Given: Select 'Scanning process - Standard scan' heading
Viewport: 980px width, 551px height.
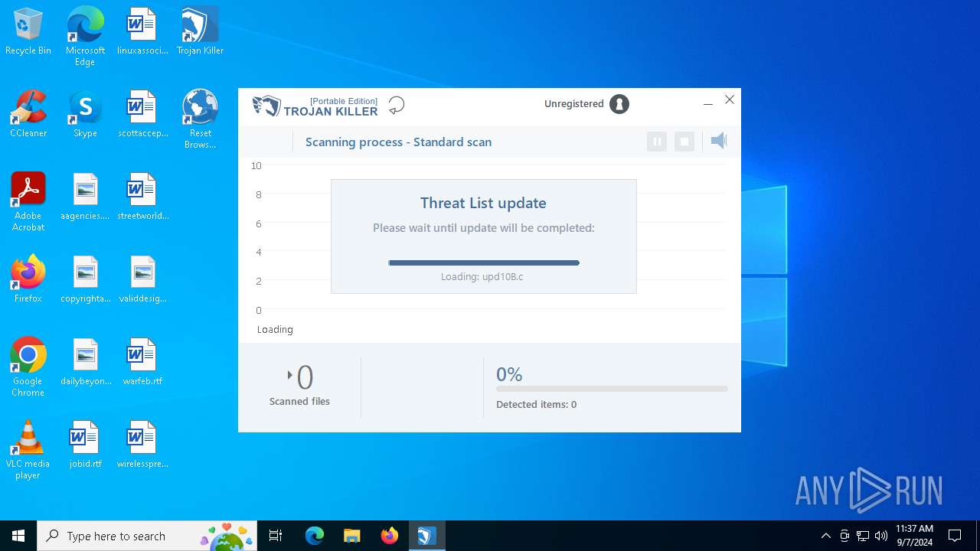Looking at the screenshot, I should click(x=398, y=142).
